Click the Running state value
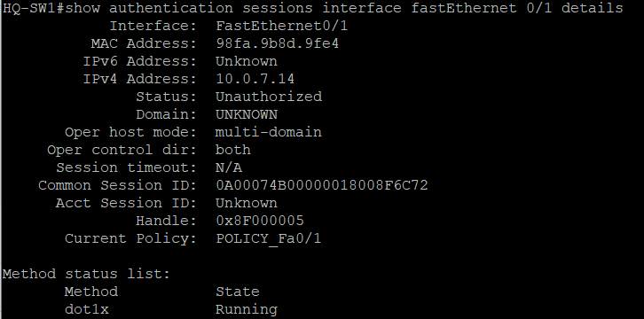Screen dimensions: 644x319 click(x=247, y=309)
